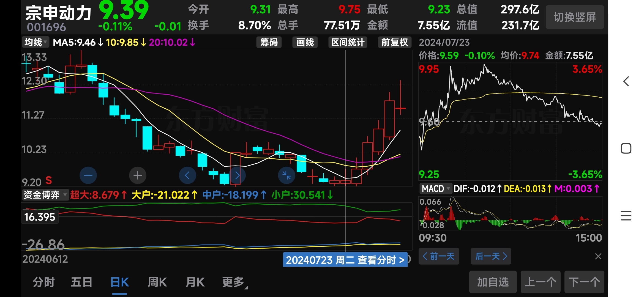
Task: Tap 总值 297.6亿 market cap
Action: pos(498,10)
